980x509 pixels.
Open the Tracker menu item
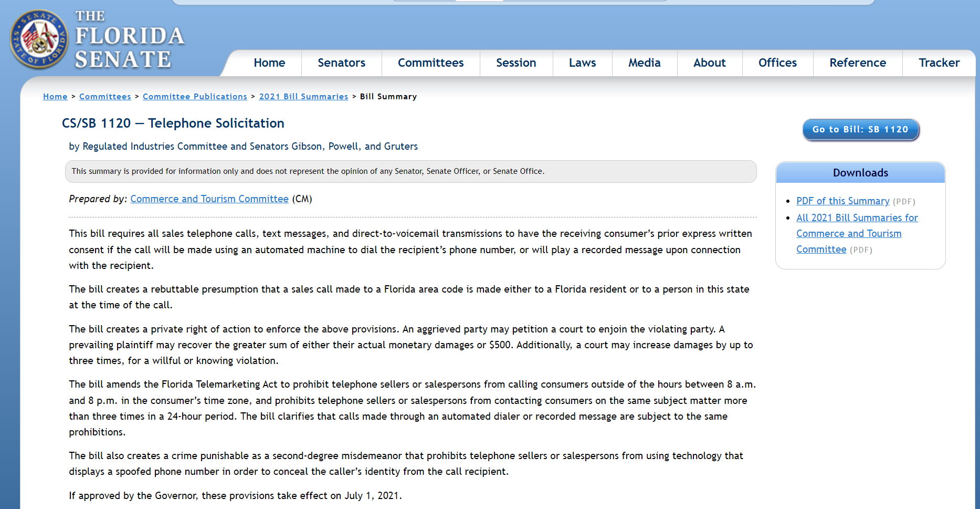(x=939, y=63)
